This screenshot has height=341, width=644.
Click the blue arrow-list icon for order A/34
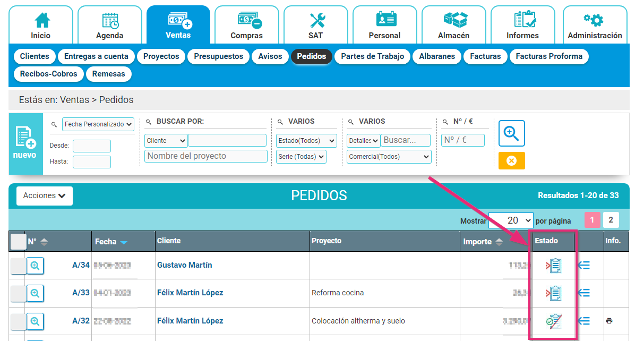pos(583,266)
